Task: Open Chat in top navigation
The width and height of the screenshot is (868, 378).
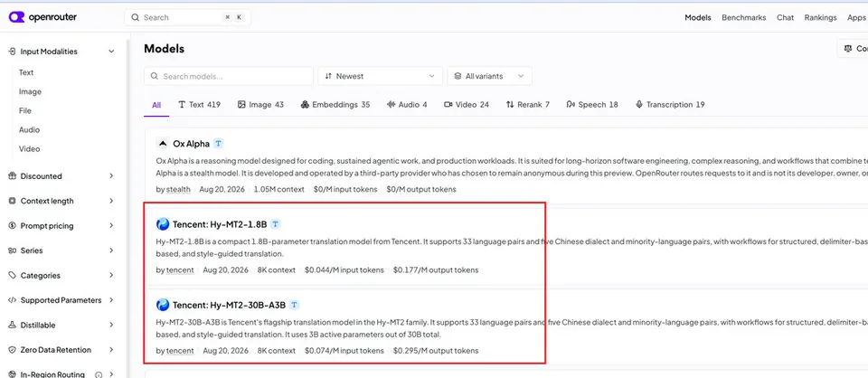Action: tap(785, 18)
